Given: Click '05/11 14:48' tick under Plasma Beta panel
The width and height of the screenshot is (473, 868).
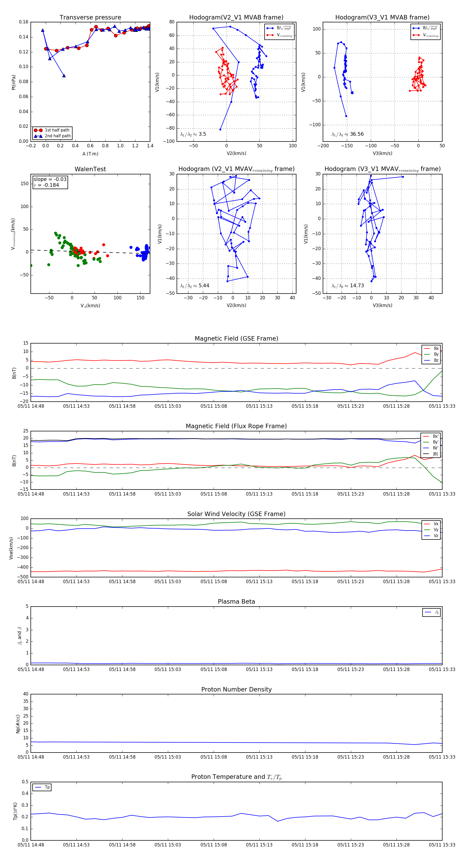Looking at the screenshot, I should [31, 669].
